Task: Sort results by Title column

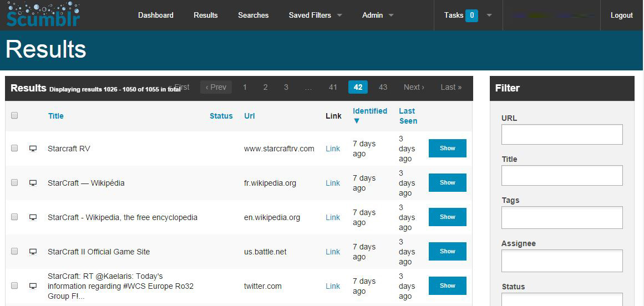Action: click(56, 116)
